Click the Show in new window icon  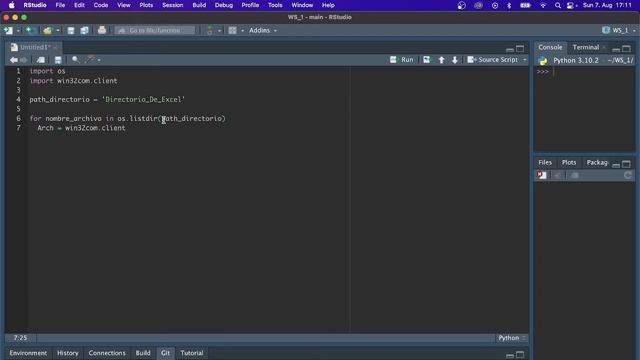click(41, 60)
